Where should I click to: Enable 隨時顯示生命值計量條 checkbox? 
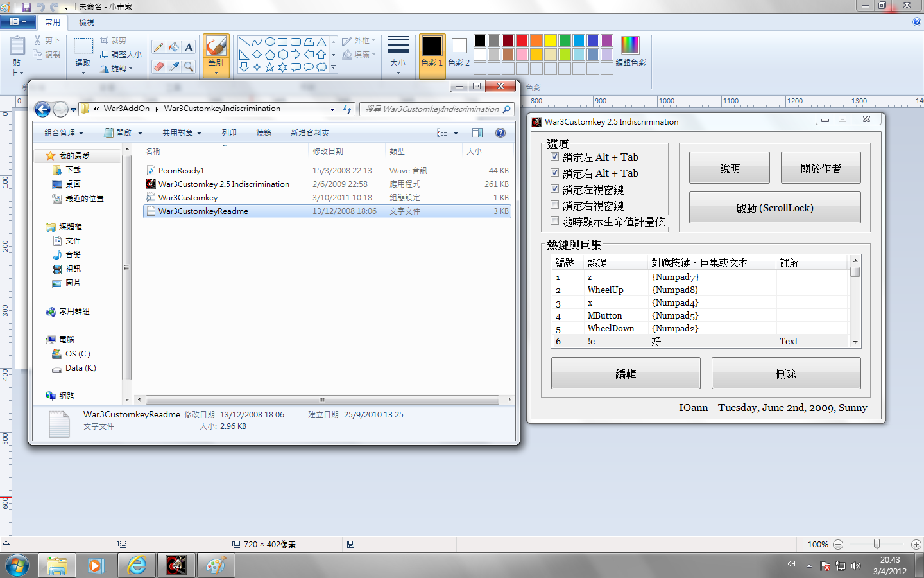555,221
